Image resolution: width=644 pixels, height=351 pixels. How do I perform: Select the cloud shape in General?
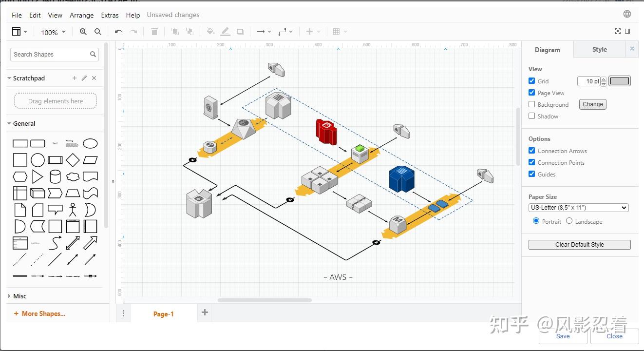click(73, 176)
